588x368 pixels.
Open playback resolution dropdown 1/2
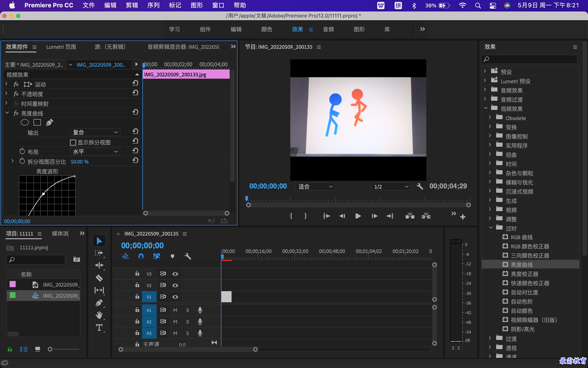(x=391, y=187)
